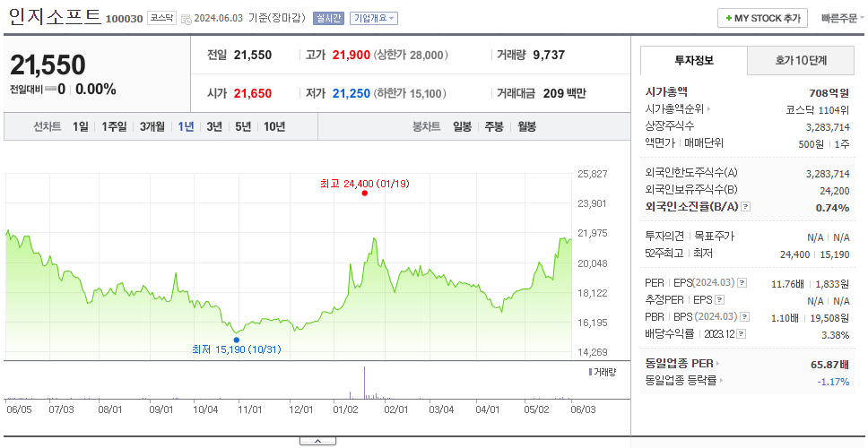Screen dimensions: 868x448
Task: Select 3개월 line chart period
Action: pyautogui.click(x=152, y=126)
